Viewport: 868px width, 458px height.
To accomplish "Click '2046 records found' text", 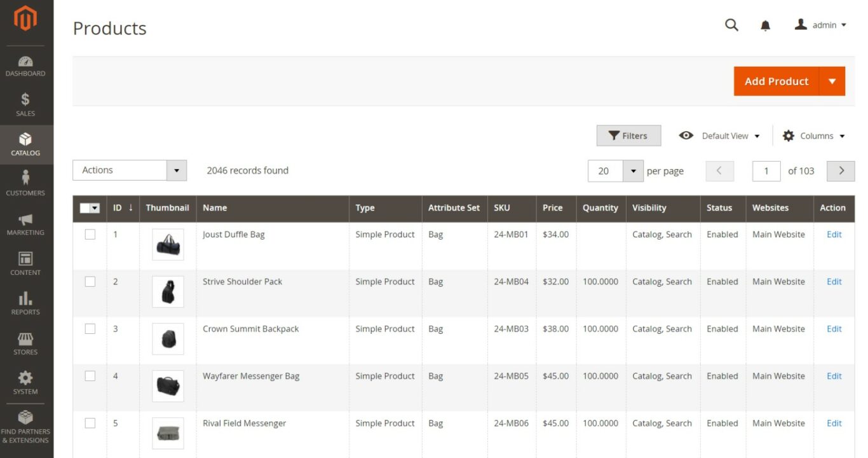I will (247, 170).
